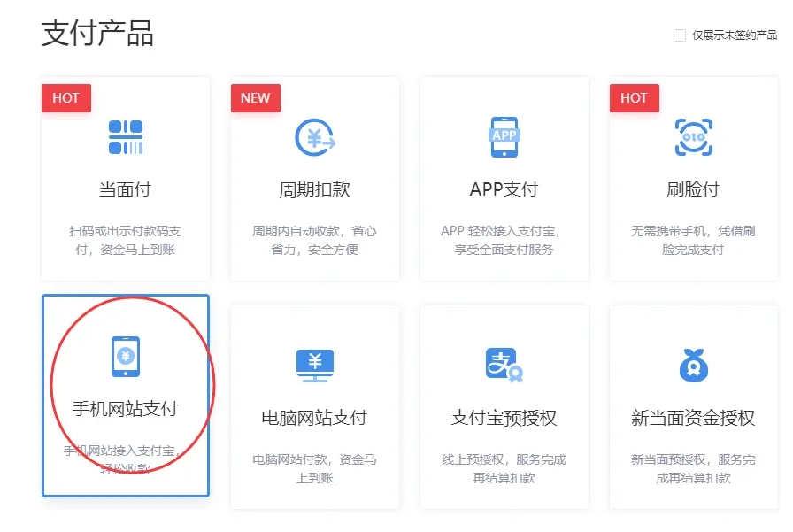
Task: Click the NEW badge on 周期扣款
Action: [x=255, y=98]
